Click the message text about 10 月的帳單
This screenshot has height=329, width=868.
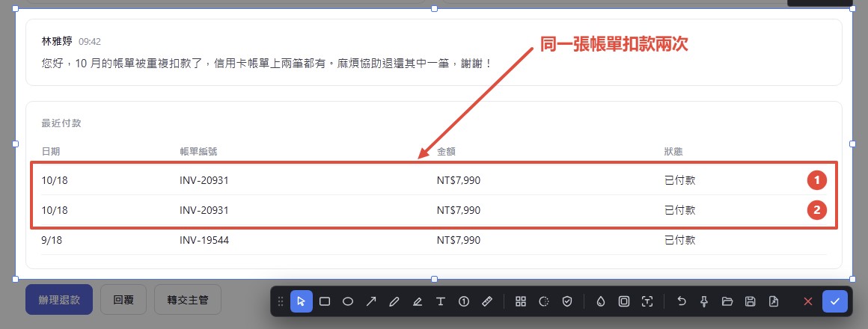(x=267, y=63)
